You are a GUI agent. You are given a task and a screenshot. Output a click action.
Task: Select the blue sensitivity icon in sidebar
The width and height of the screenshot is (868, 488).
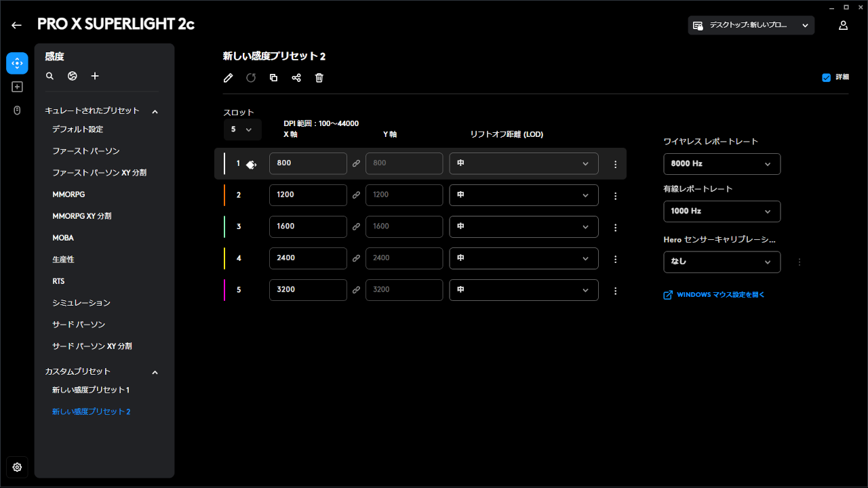point(17,63)
